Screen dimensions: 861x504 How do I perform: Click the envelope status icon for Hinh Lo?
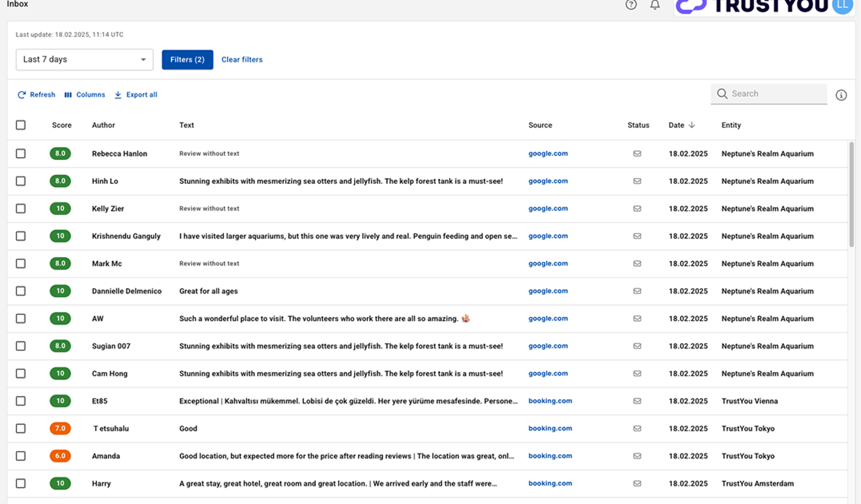point(637,181)
